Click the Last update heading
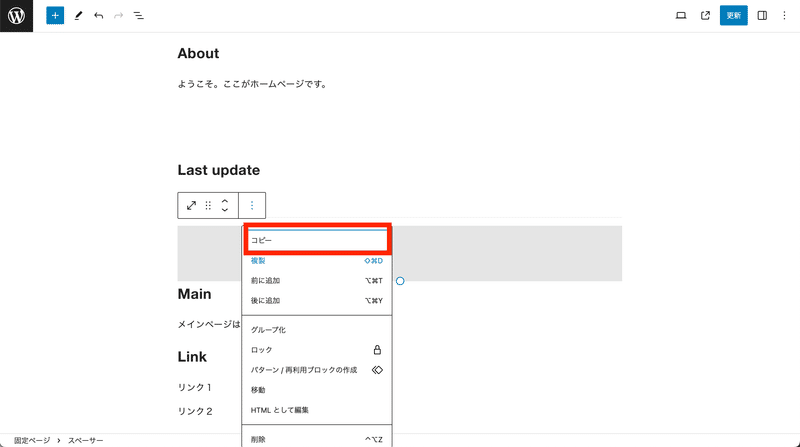Screen dimensions: 800x447 218,170
